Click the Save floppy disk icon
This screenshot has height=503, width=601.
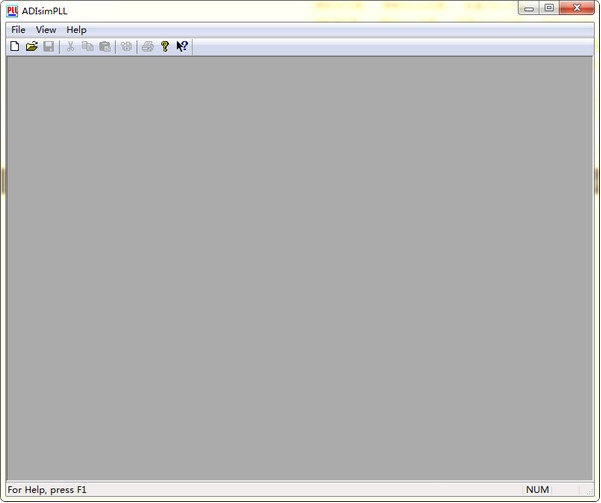click(49, 46)
